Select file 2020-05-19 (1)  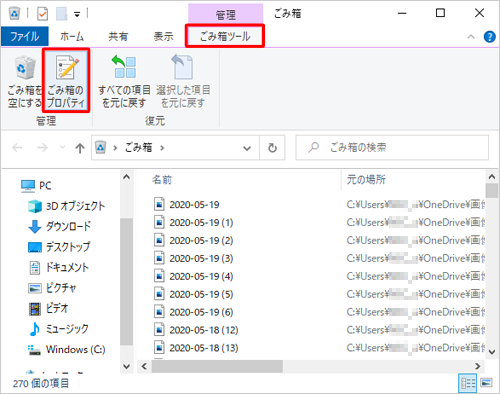click(201, 222)
